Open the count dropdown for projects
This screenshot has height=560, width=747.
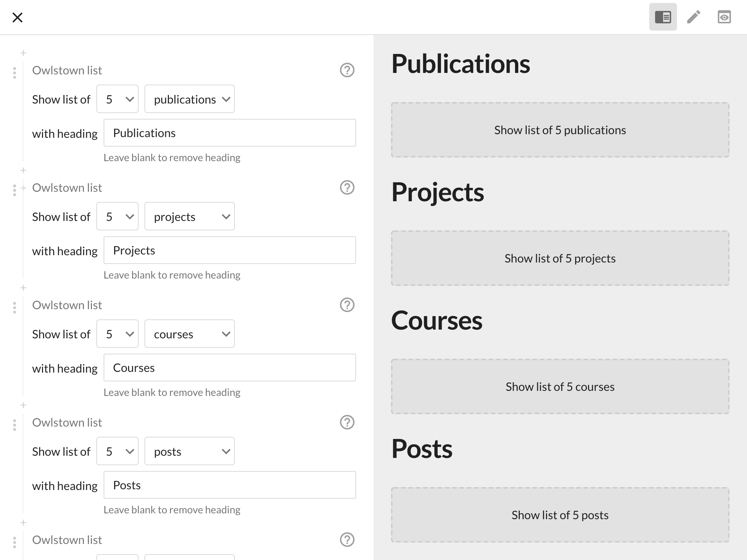click(117, 217)
